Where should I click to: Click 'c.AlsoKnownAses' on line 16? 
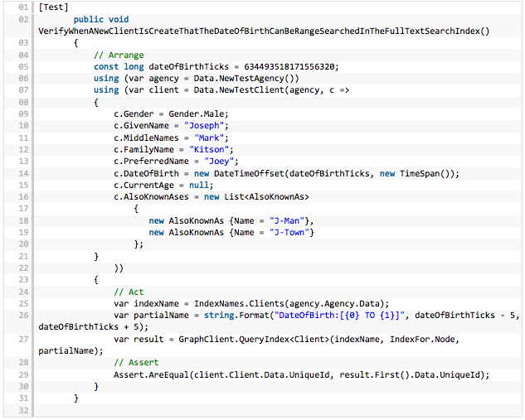pos(151,196)
